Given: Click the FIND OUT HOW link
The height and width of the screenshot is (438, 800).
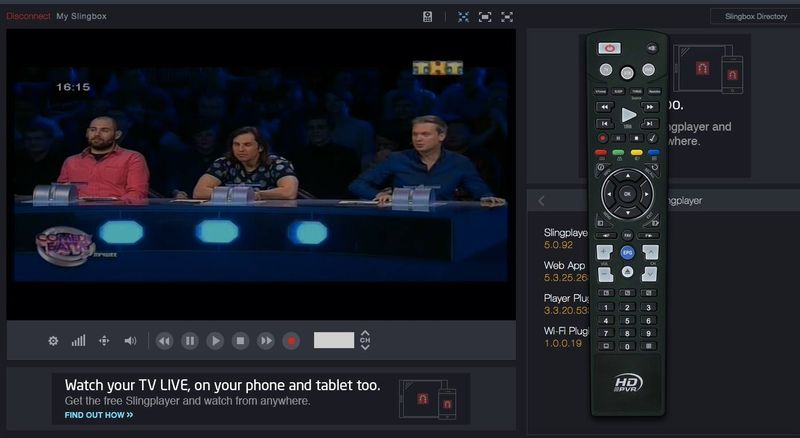Looking at the screenshot, I should point(99,414).
